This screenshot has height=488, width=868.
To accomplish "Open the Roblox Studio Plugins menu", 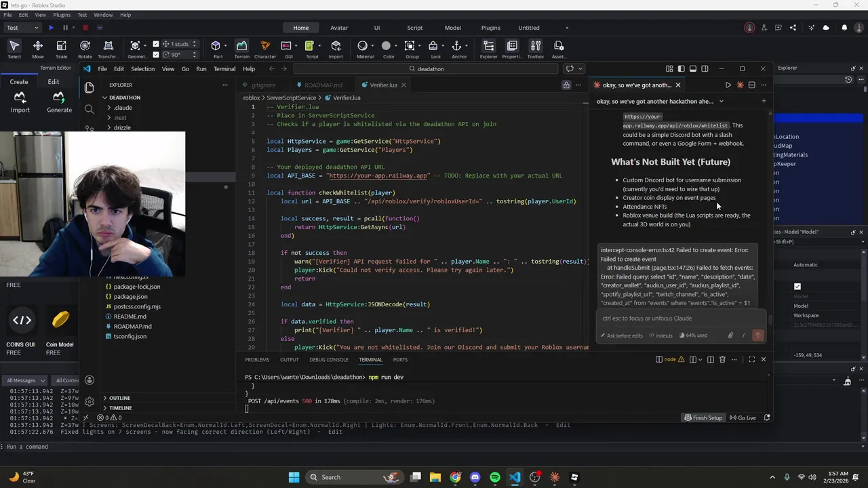I will pyautogui.click(x=62, y=14).
